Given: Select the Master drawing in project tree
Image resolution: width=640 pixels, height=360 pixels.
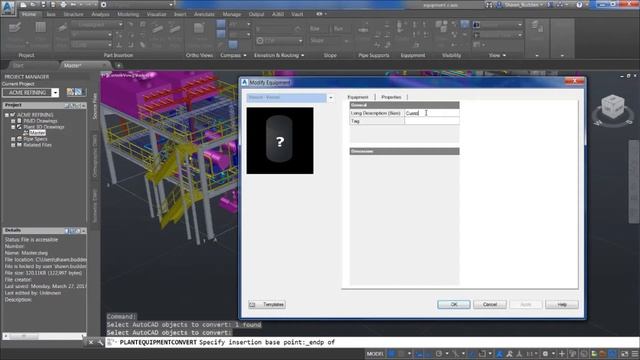Looking at the screenshot, I should (x=37, y=133).
